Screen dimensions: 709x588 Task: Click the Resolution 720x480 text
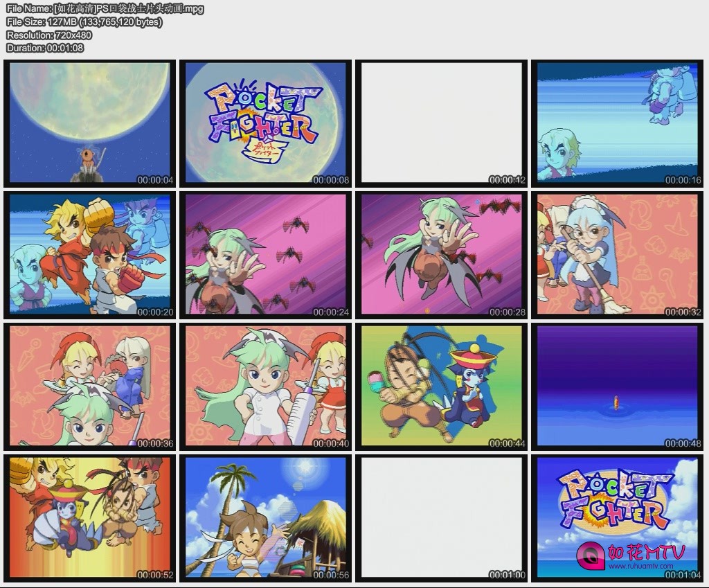click(x=49, y=35)
